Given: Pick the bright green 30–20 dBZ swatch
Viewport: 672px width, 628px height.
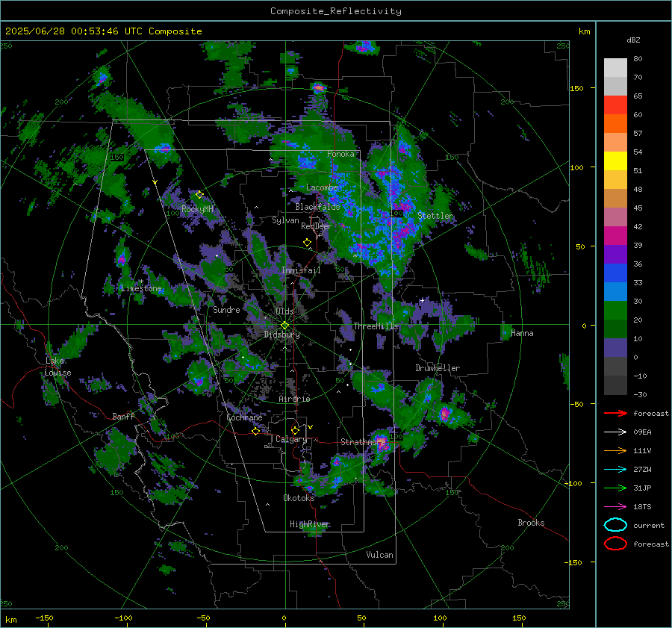Looking at the screenshot, I should click(x=615, y=311).
